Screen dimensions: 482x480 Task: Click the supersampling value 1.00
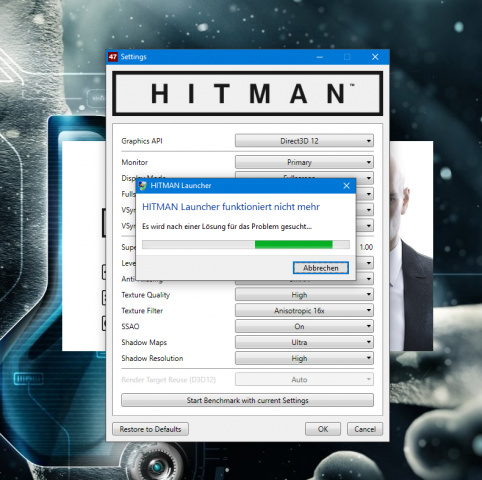[x=366, y=247]
